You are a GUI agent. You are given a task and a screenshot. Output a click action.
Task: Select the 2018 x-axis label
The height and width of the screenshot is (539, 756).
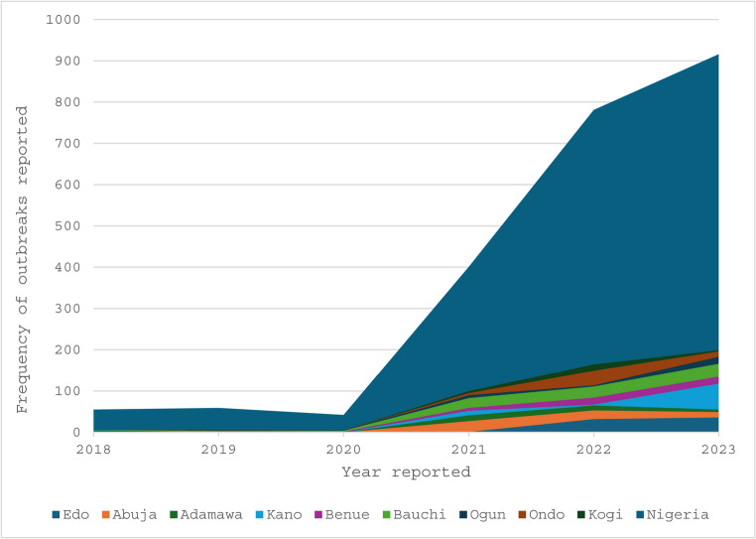[x=93, y=450]
